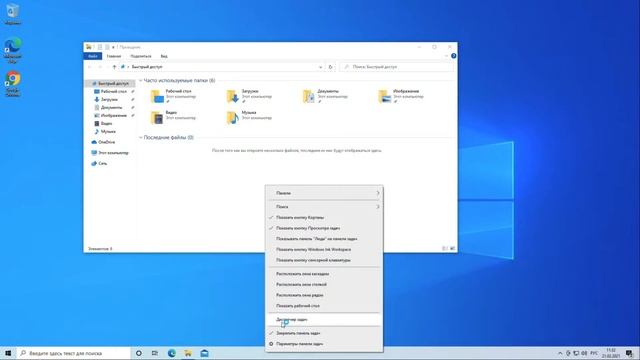The height and width of the screenshot is (360, 640).
Task: Switch to the Поделиться ribbon tab
Action: [141, 56]
